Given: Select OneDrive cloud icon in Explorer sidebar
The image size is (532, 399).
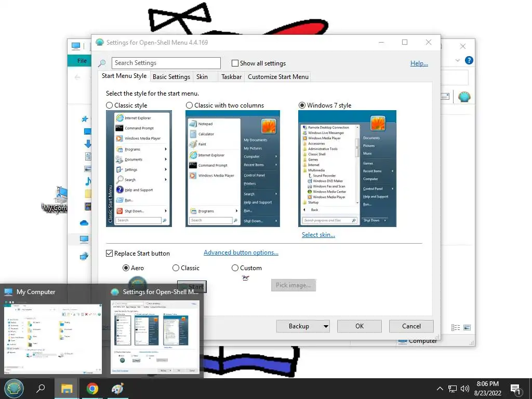Looking at the screenshot, I should 84,223.
